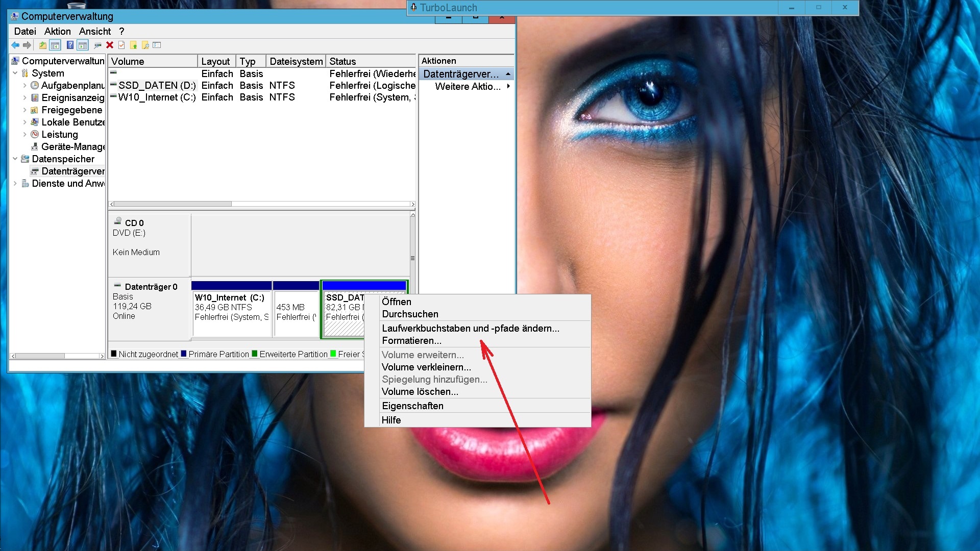The height and width of the screenshot is (551, 980).
Task: Click the blue Primäre Partition legend swatch
Action: (x=184, y=354)
